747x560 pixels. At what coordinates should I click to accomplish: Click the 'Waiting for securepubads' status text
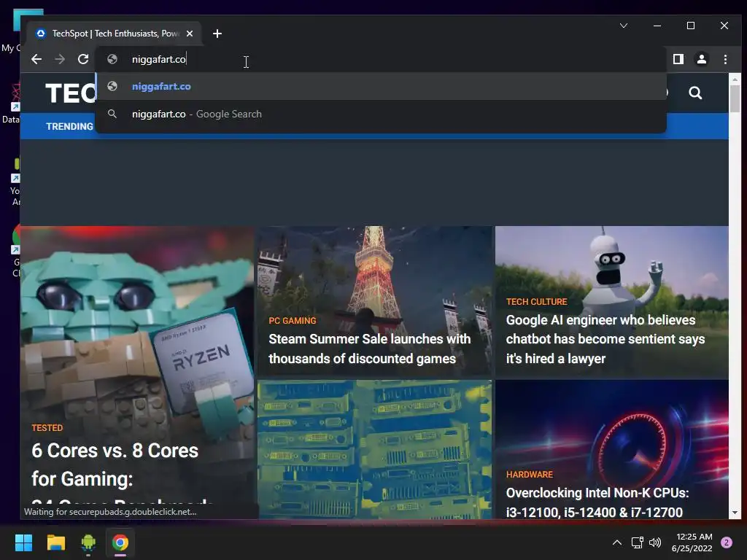pos(110,511)
